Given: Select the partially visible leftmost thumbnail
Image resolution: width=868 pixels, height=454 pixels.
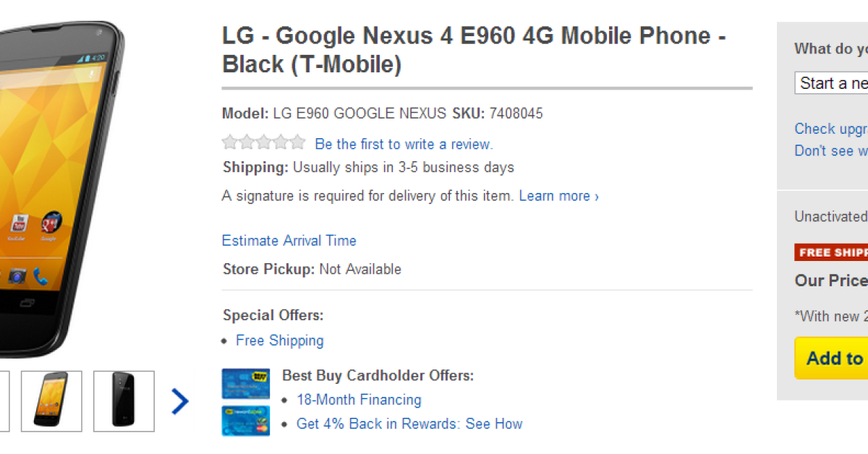Looking at the screenshot, I should (4, 401).
